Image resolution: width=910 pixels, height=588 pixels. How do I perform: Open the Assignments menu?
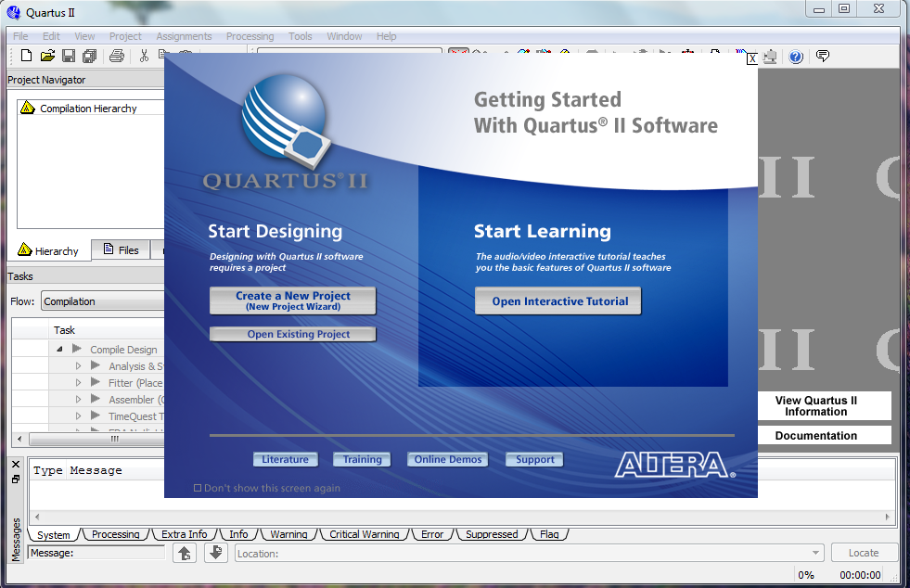click(184, 36)
